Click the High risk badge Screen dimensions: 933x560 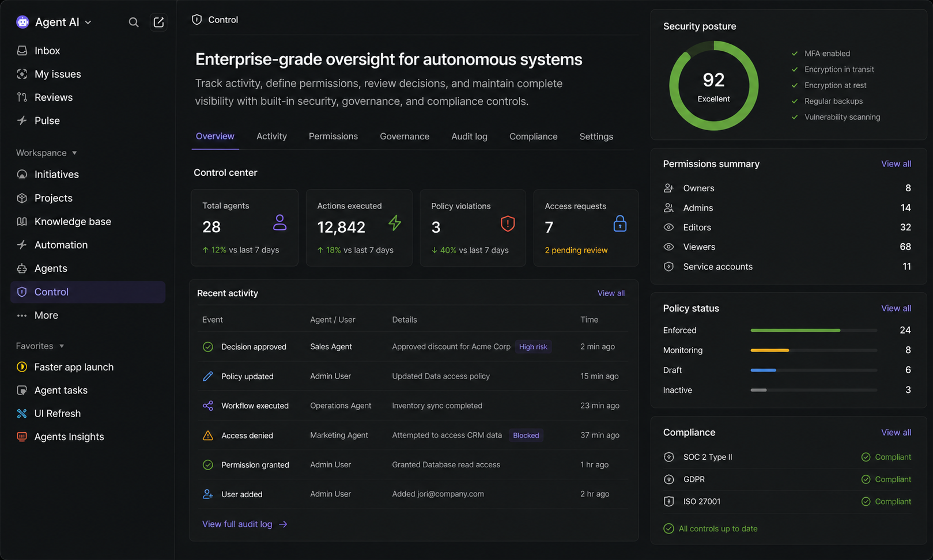coord(533,347)
